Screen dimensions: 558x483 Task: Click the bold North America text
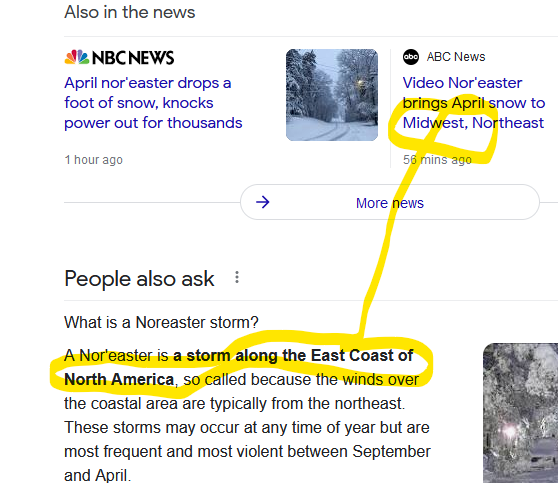click(119, 379)
